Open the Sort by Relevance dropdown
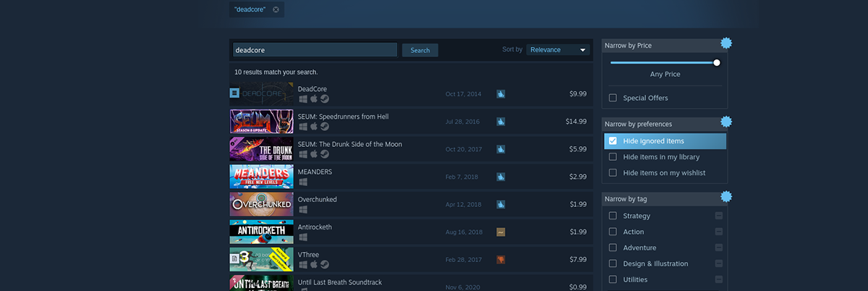 pos(558,50)
